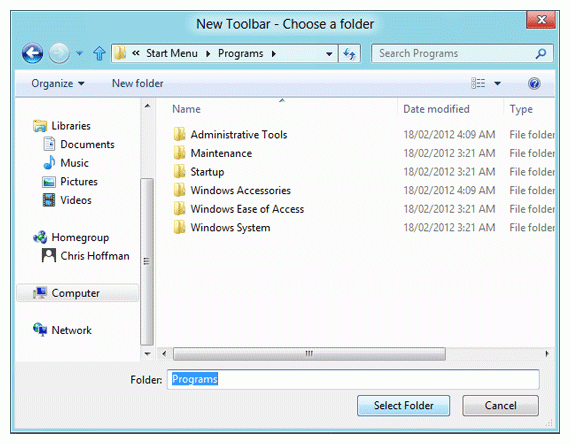Sort by Date modified column
Image resolution: width=570 pixels, height=444 pixels.
click(436, 109)
